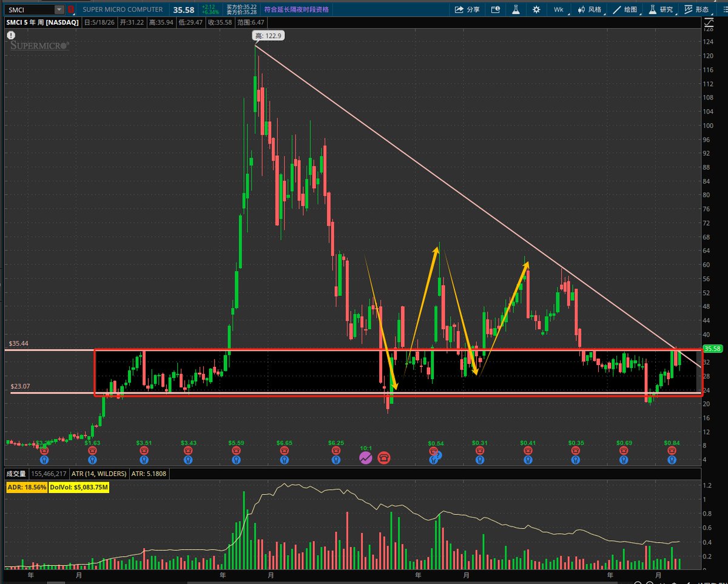
Task: Click the DolVol: $5,083.75M label
Action: pos(79,487)
